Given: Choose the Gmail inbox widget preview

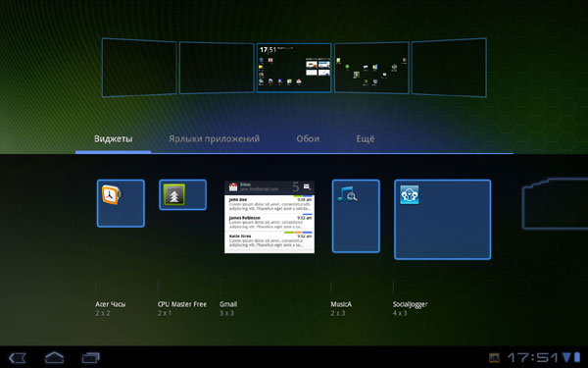Looking at the screenshot, I should point(269,217).
